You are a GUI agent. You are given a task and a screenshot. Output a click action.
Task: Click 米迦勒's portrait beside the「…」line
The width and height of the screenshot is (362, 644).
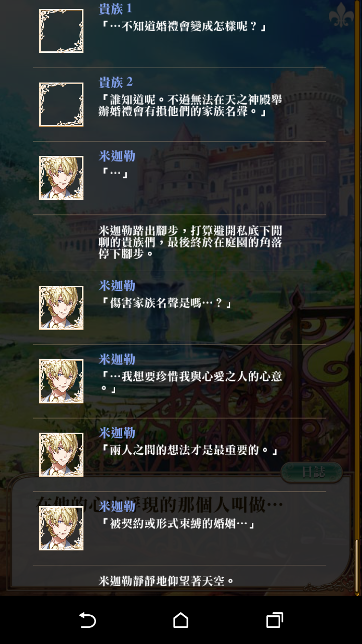click(61, 178)
